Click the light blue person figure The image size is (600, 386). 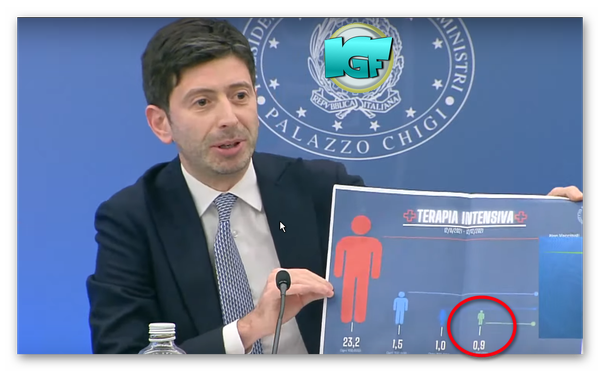click(400, 308)
